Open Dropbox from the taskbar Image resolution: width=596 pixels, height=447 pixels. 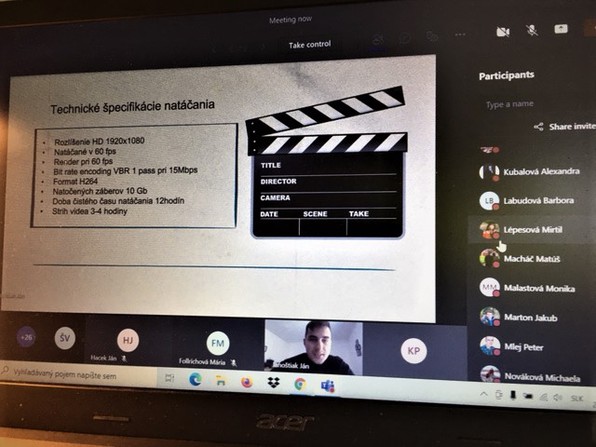click(x=273, y=383)
